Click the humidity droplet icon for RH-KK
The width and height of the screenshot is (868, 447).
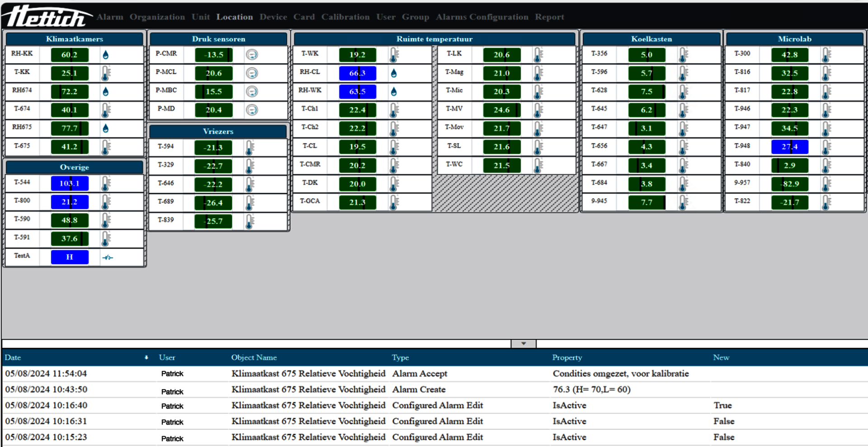pyautogui.click(x=105, y=55)
